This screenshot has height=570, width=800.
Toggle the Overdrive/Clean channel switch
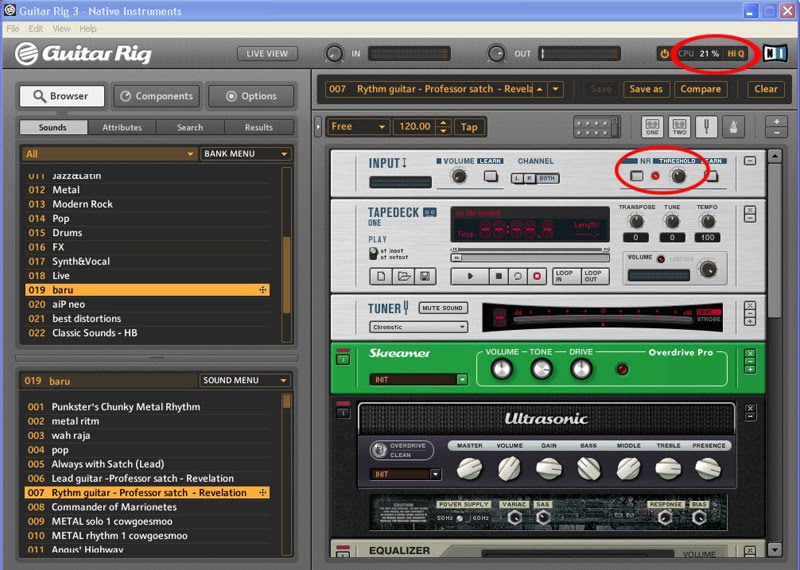click(x=379, y=450)
